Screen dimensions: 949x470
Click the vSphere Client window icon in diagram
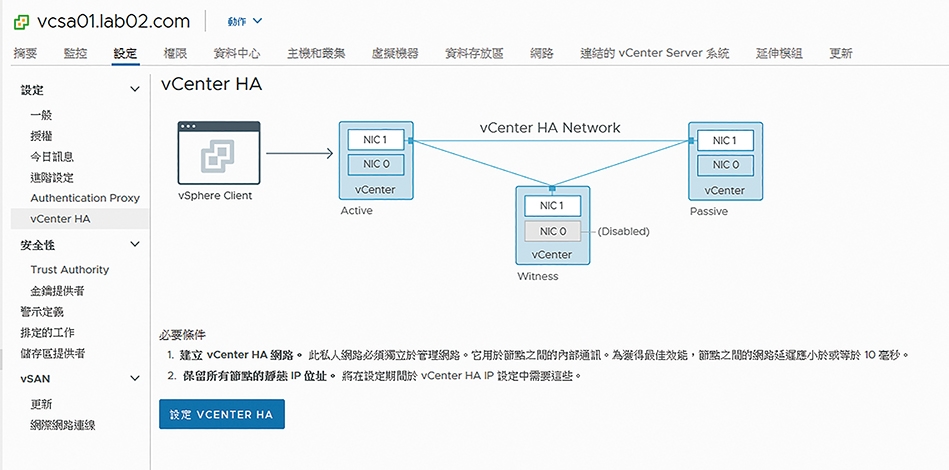pos(219,153)
